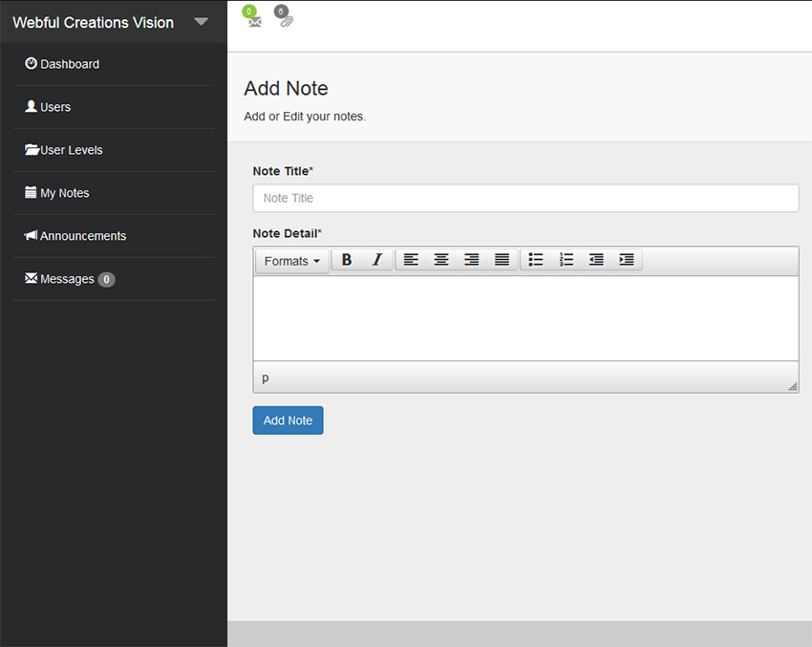The image size is (812, 647).
Task: Toggle center text alignment
Action: [440, 259]
